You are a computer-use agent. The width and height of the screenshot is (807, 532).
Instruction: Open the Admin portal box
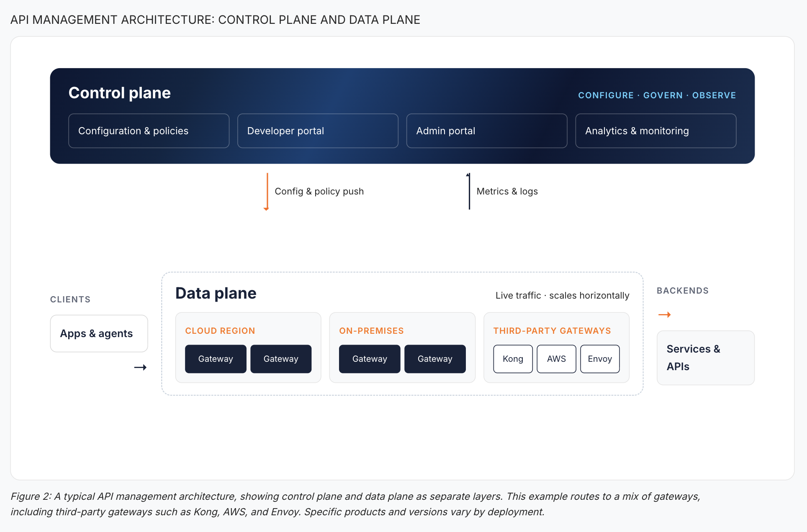click(x=487, y=131)
